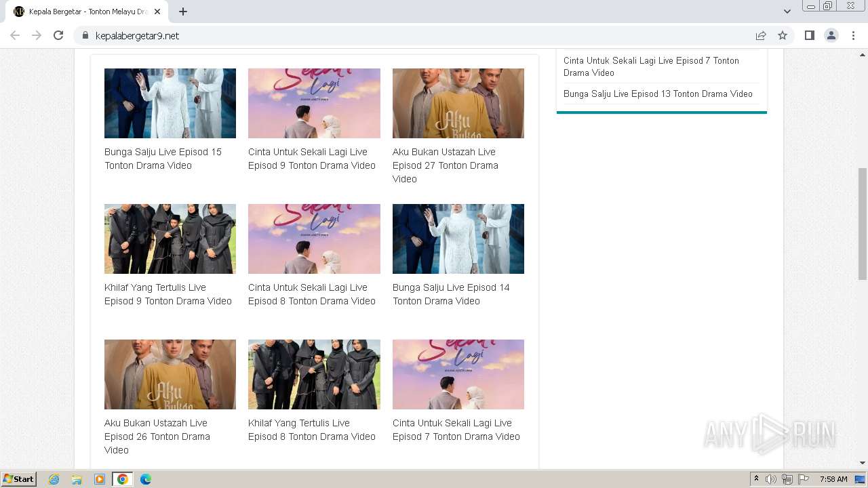Screen dimensions: 868x488
Task: Open Windows Media Player taskbar icon
Action: point(100,479)
